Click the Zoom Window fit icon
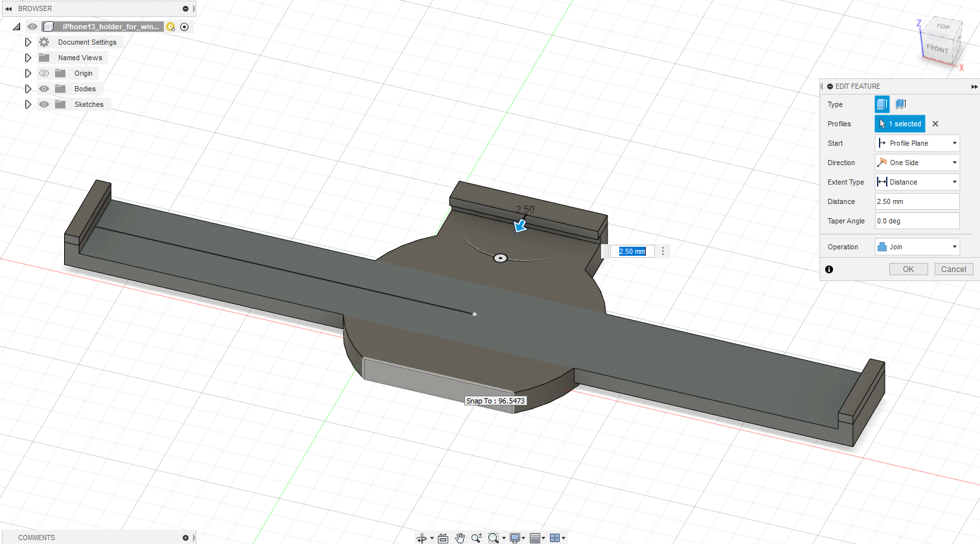 [x=494, y=538]
